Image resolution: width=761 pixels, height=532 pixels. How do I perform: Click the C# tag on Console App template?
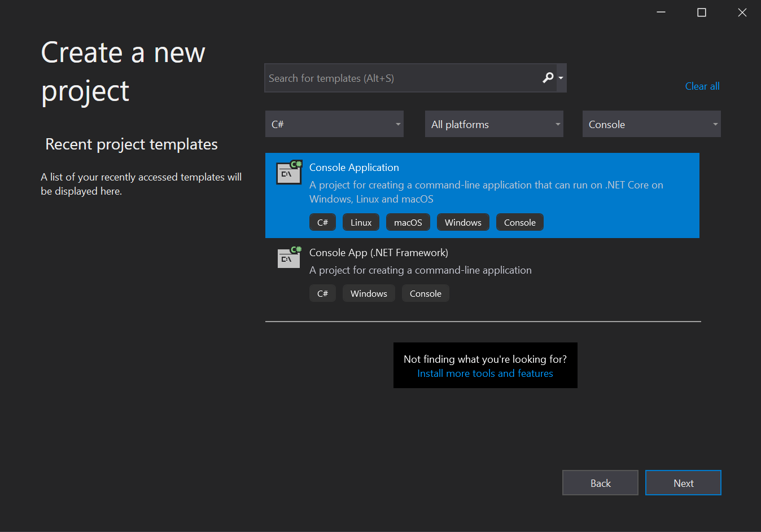(322, 293)
